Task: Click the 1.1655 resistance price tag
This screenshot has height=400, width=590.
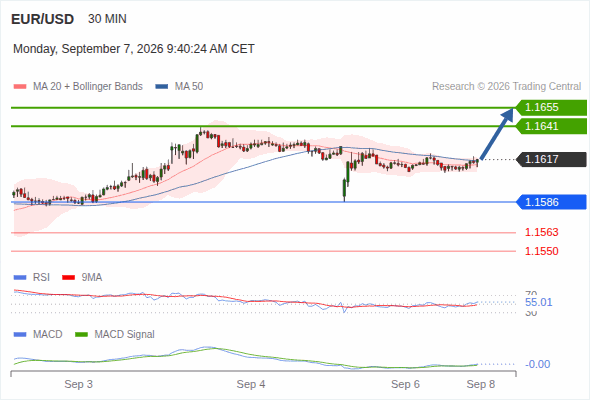Action: (551, 108)
